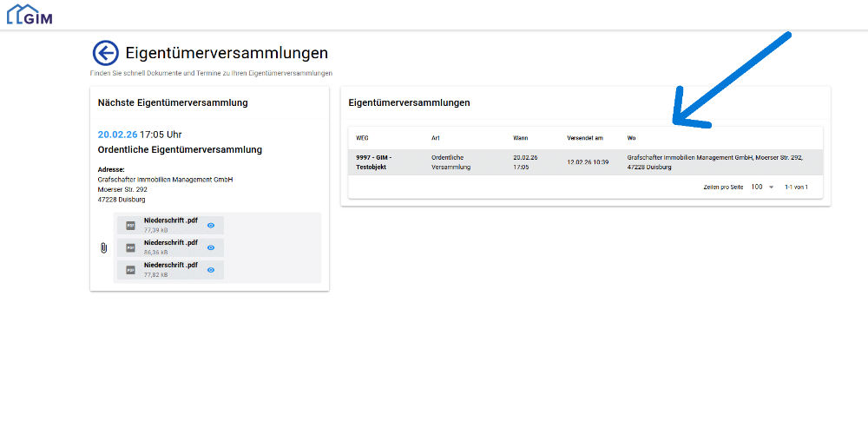Click the PDF icon of the 77,82 kB file

[130, 270]
